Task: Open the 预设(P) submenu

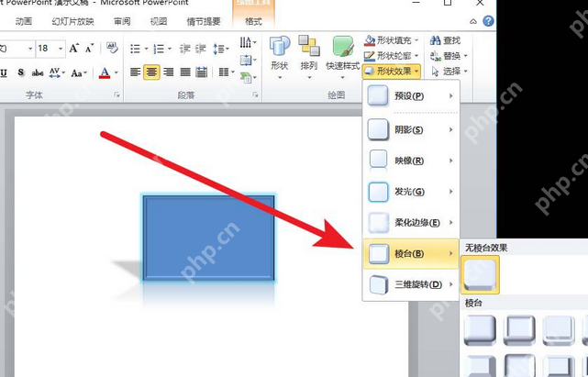Action: click(411, 96)
